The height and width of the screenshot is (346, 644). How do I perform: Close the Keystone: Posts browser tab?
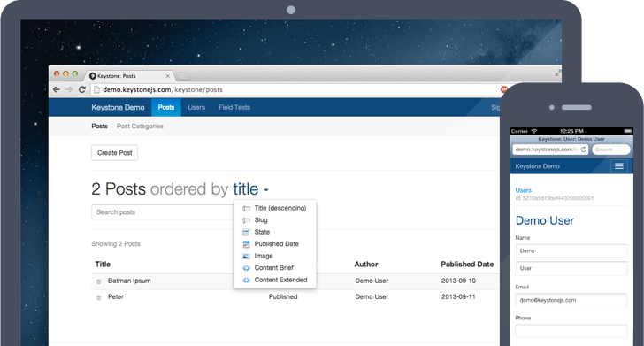coord(167,76)
